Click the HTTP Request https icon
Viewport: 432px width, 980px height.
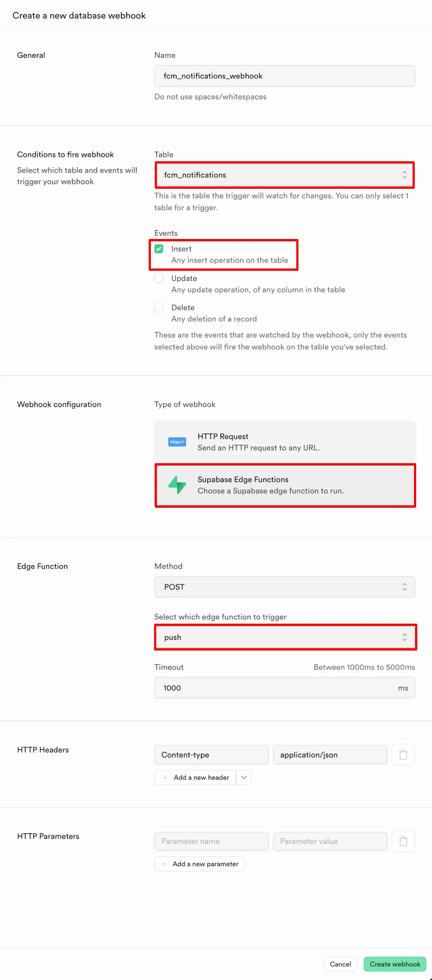point(177,442)
